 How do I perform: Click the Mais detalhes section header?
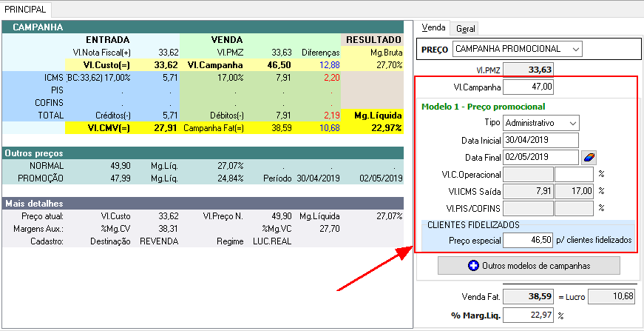click(203, 203)
